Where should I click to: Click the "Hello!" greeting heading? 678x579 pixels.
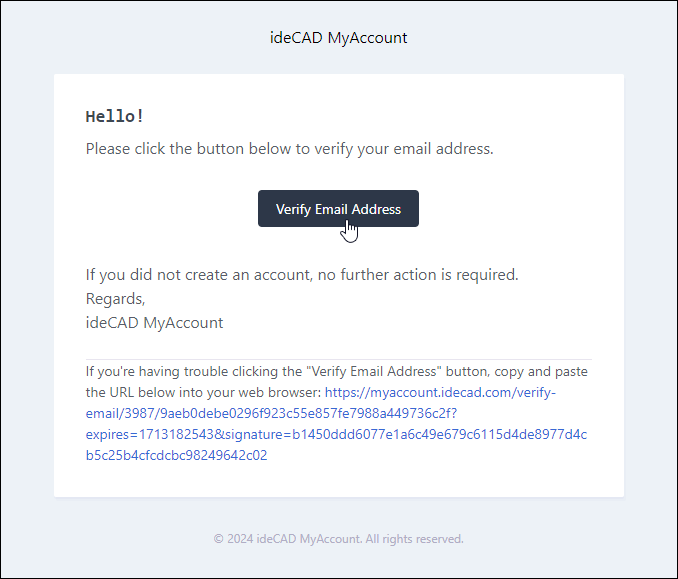(115, 117)
